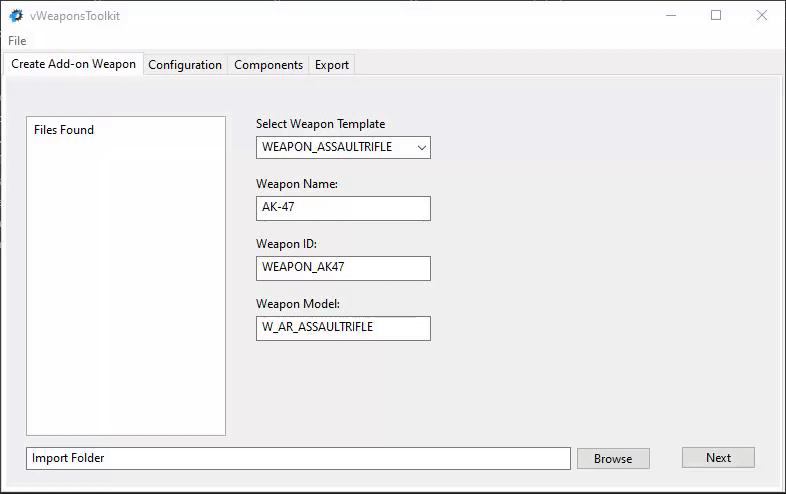The height and width of the screenshot is (494, 786).
Task: Focus the Weapon ID field with WEAPON_AK47
Action: point(343,268)
